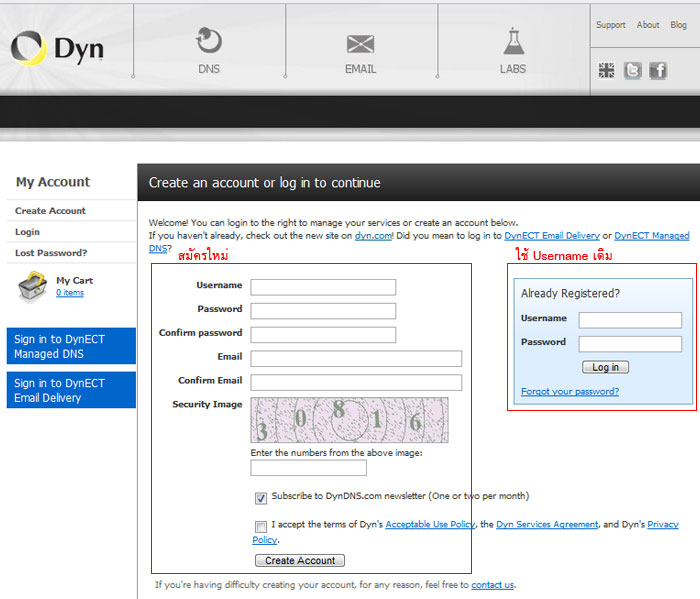Click the Log in button
This screenshot has width=700, height=599.
605,367
